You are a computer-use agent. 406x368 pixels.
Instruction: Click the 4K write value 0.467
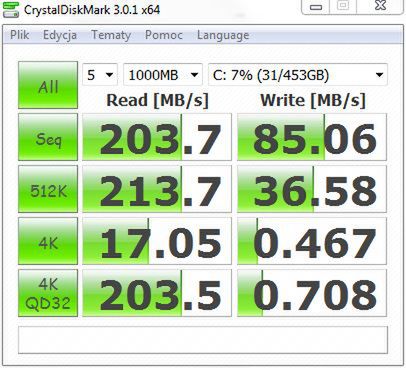coord(312,241)
